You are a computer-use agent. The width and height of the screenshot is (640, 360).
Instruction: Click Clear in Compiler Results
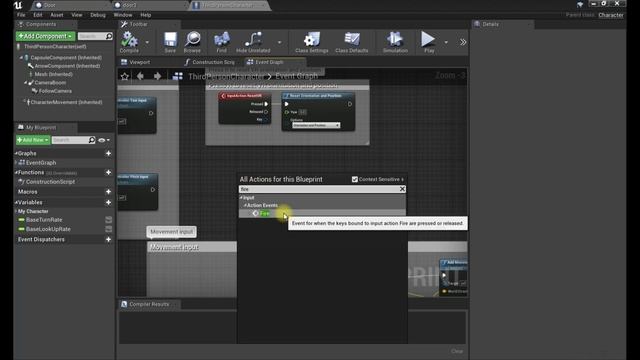pos(457,351)
